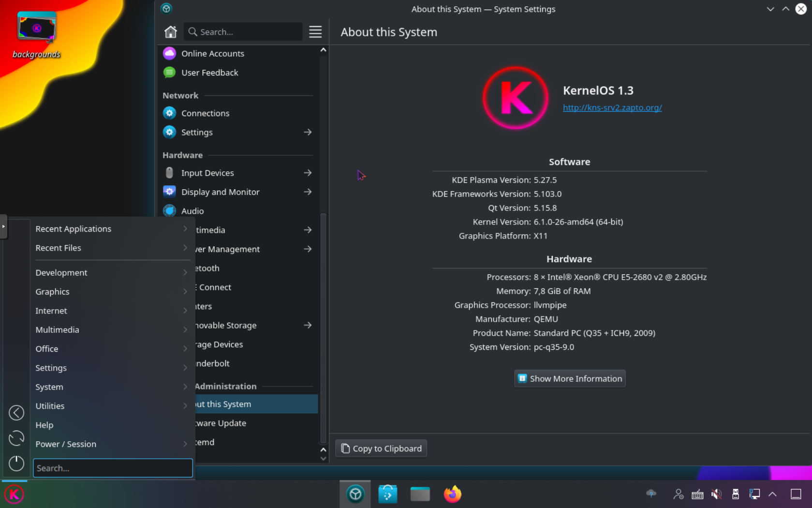
Task: Open the KernelOS application launcher
Action: pos(14,494)
